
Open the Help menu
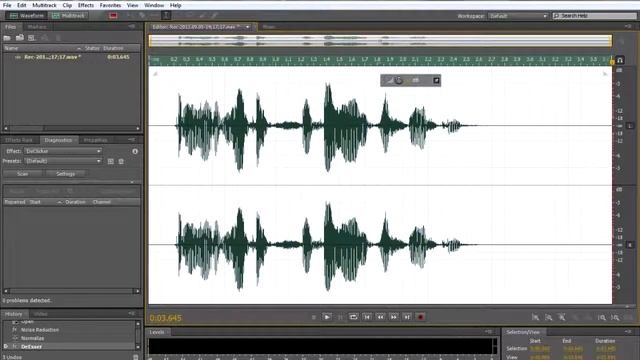176,5
